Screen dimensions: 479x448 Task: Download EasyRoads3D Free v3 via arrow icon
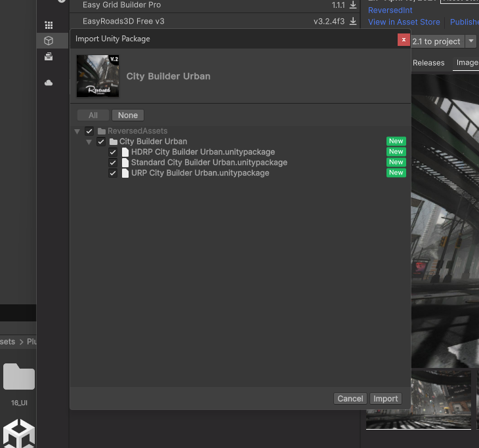(x=353, y=22)
